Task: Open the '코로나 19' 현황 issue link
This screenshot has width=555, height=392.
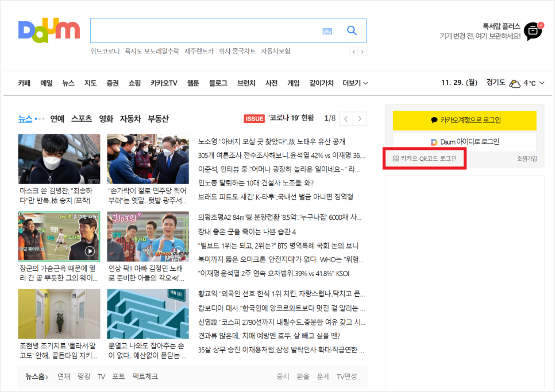Action: pos(291,118)
